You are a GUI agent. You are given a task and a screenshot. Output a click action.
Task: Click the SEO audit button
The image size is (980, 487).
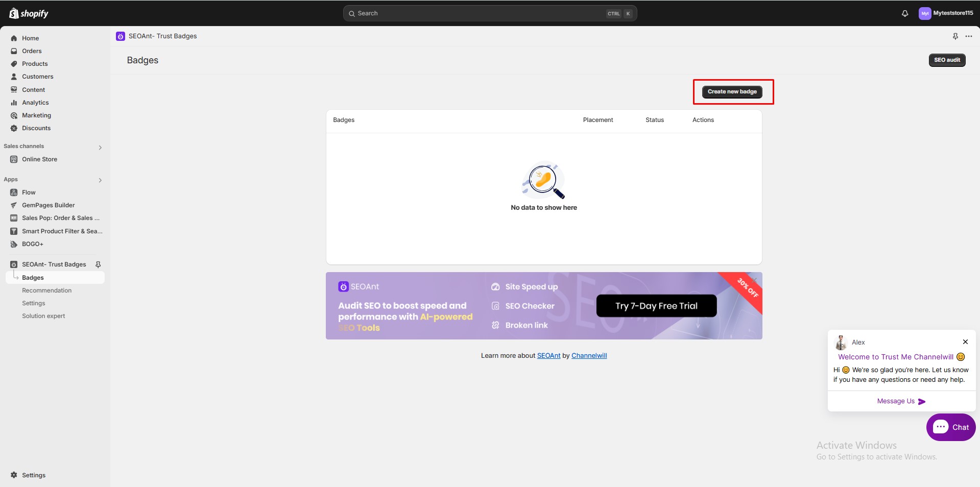point(946,60)
